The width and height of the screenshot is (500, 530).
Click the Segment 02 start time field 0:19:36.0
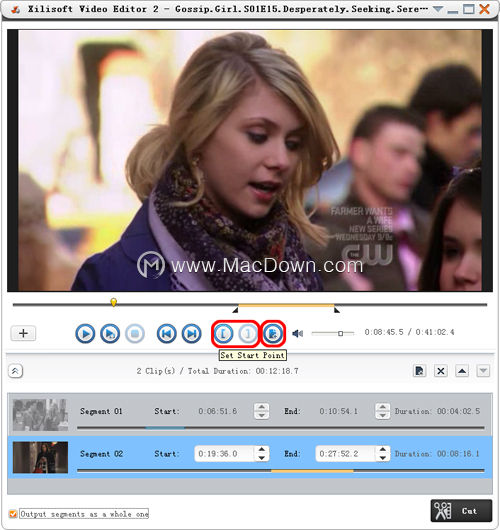click(x=224, y=454)
